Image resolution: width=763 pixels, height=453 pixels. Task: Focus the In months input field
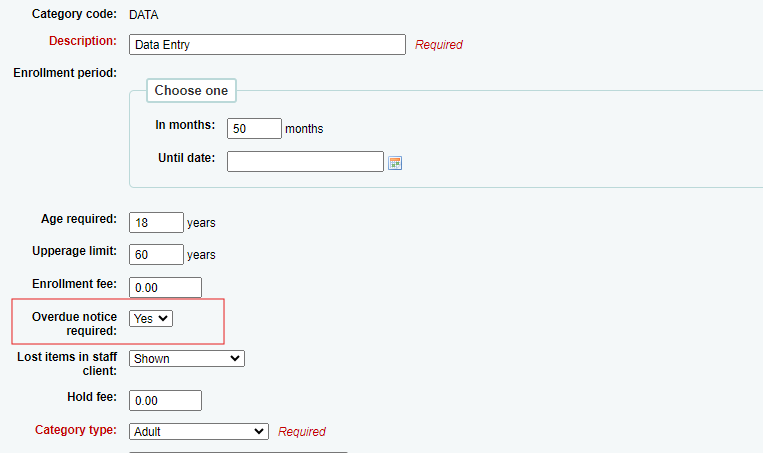click(254, 128)
